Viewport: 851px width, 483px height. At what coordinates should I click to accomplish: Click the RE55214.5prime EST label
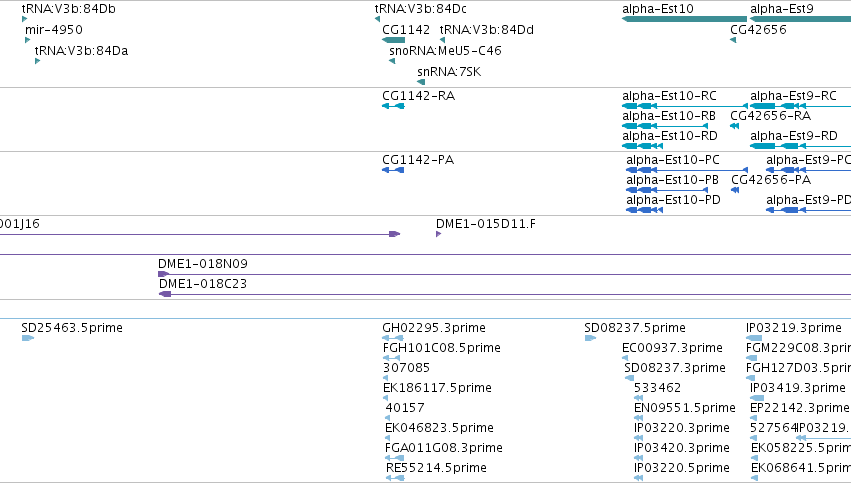pyautogui.click(x=436, y=468)
